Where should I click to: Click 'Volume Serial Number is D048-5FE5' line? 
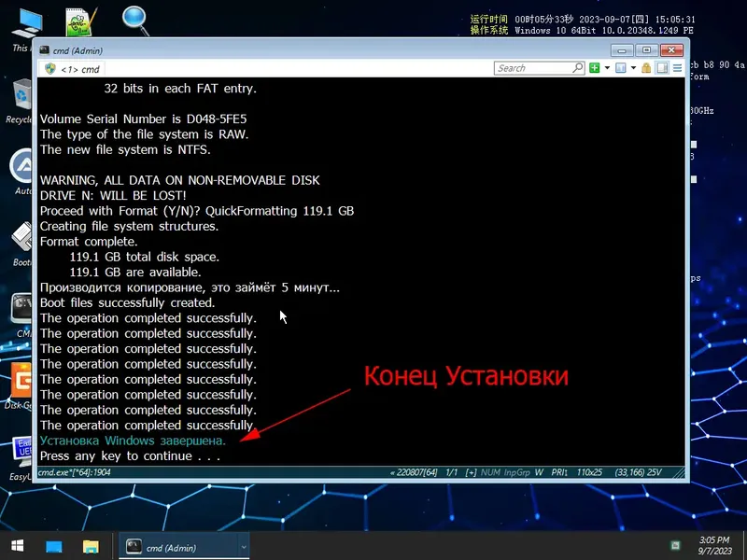[144, 119]
